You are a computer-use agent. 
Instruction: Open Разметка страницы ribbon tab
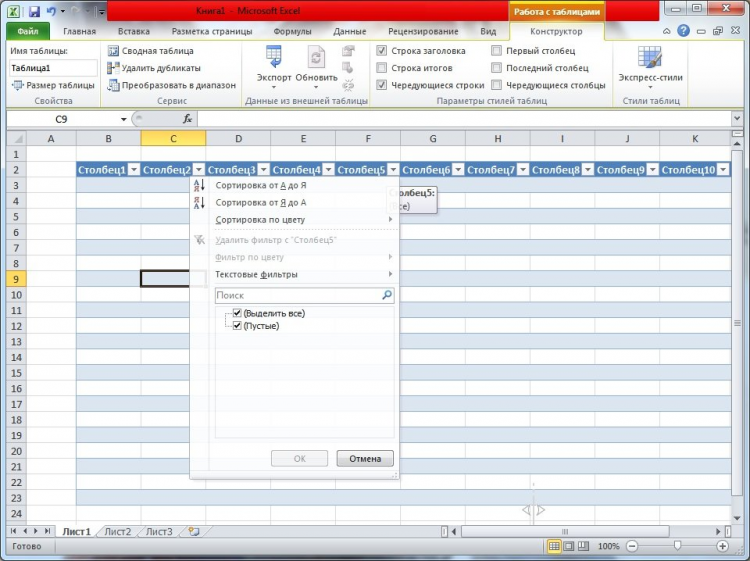tap(212, 31)
